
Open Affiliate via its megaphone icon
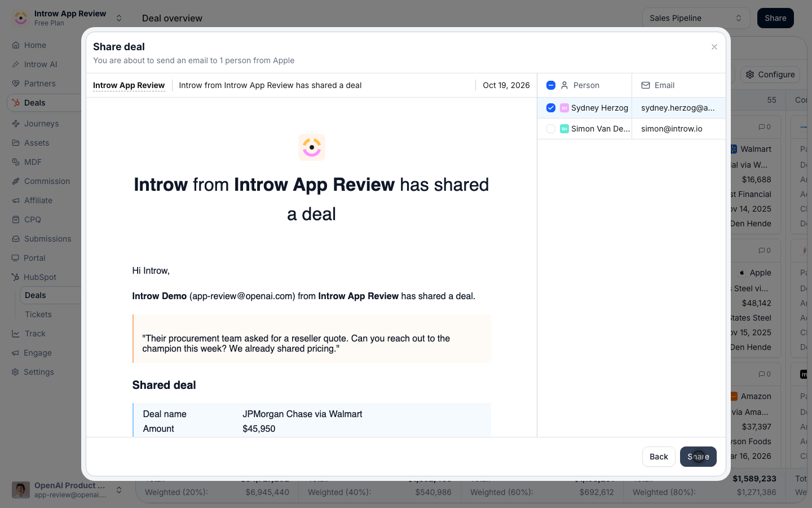[x=16, y=200]
